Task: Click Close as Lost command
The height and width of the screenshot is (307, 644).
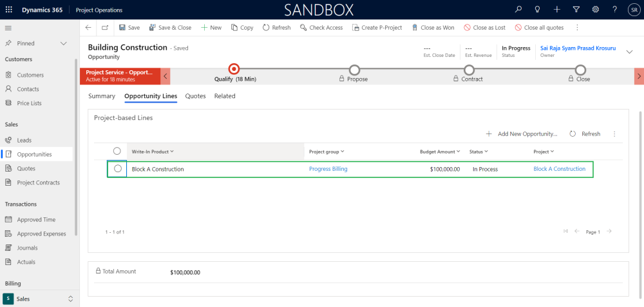Action: click(x=485, y=28)
